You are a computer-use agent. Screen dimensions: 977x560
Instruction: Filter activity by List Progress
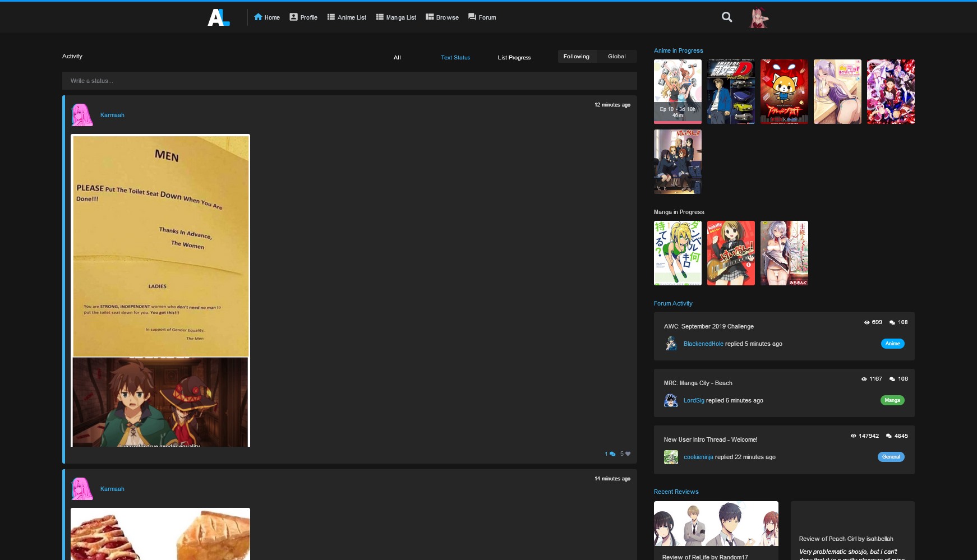[514, 58]
